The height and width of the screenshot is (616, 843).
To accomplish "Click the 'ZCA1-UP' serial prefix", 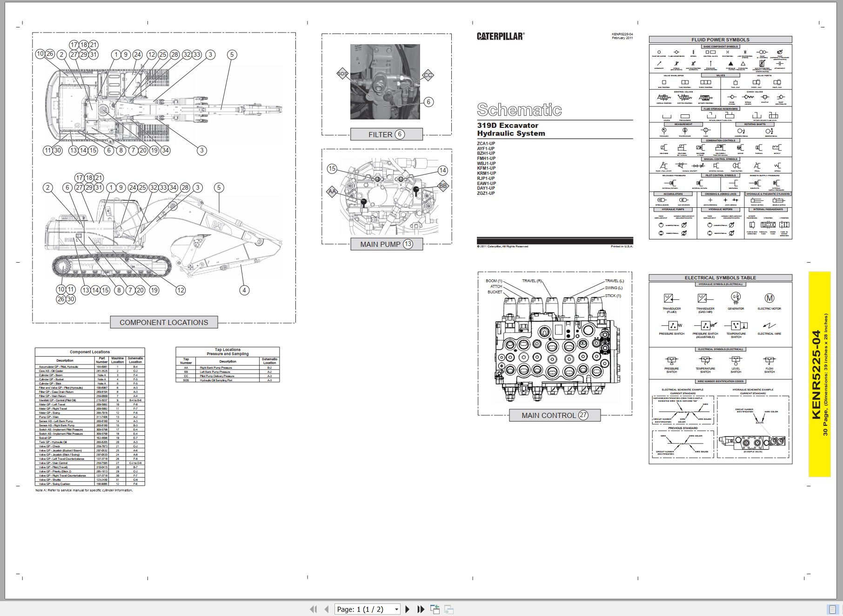I will [486, 144].
